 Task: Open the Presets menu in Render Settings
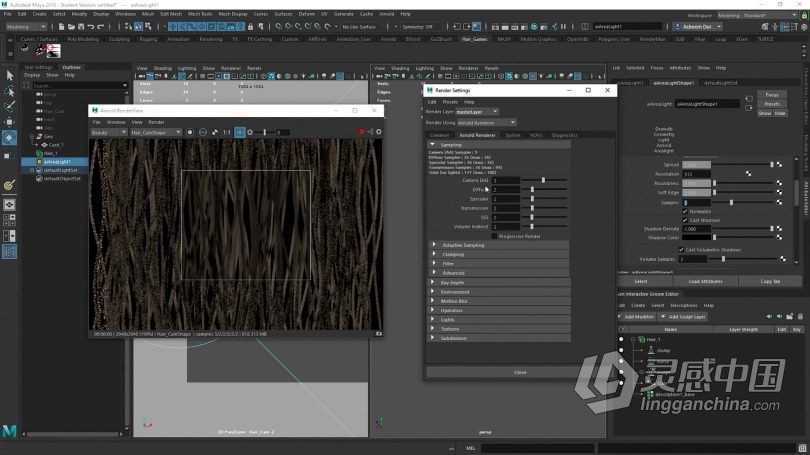[450, 102]
